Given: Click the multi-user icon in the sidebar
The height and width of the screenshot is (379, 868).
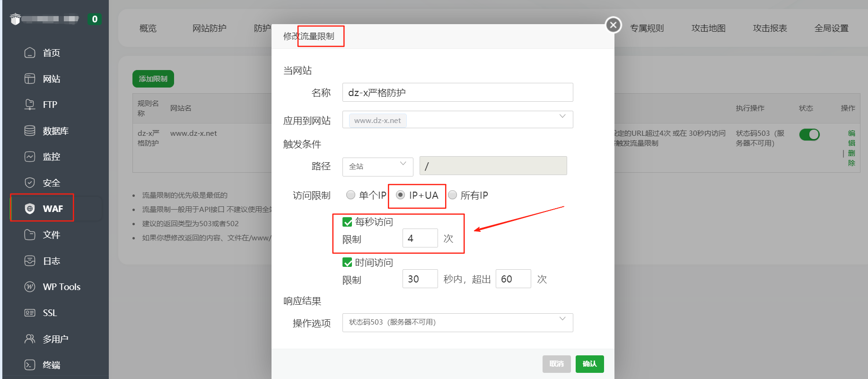Looking at the screenshot, I should (x=30, y=339).
